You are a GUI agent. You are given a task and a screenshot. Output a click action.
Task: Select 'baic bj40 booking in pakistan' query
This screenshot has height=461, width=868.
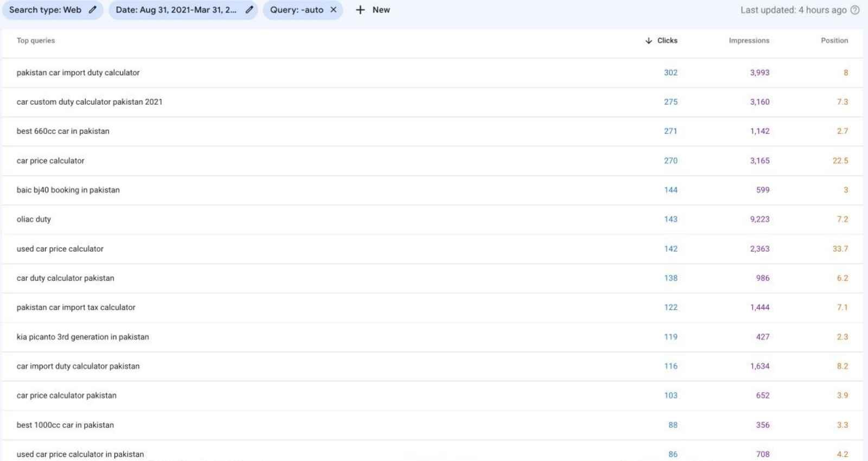pyautogui.click(x=68, y=190)
